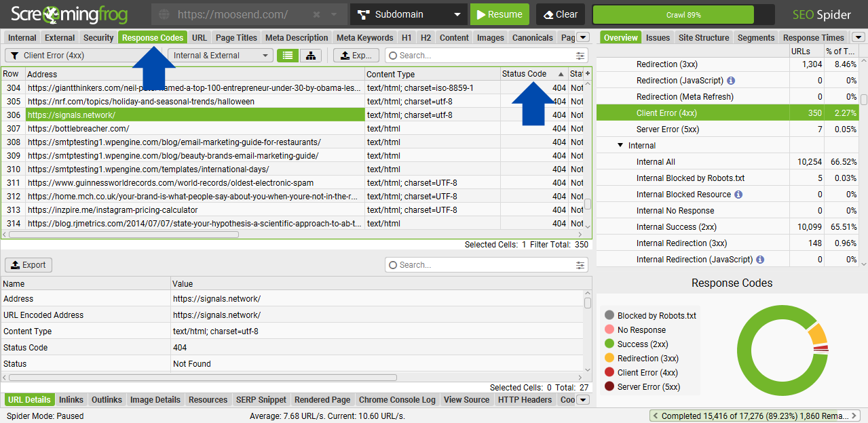Click the lower Export button
The height and width of the screenshot is (423, 868).
pyautogui.click(x=29, y=265)
